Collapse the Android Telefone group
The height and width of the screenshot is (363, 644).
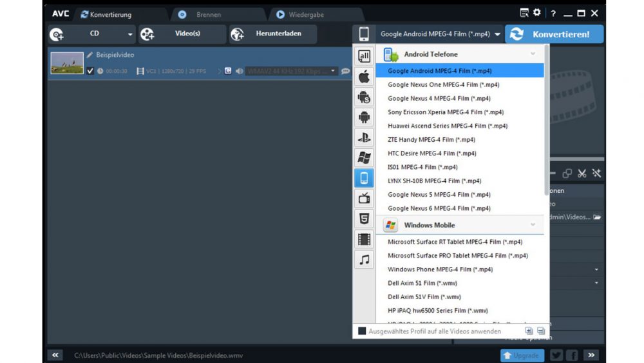533,54
